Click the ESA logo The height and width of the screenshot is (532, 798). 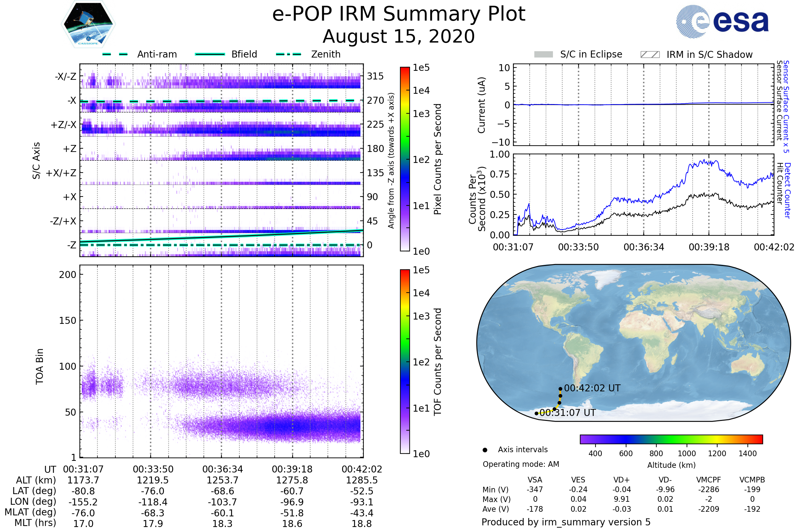click(723, 21)
